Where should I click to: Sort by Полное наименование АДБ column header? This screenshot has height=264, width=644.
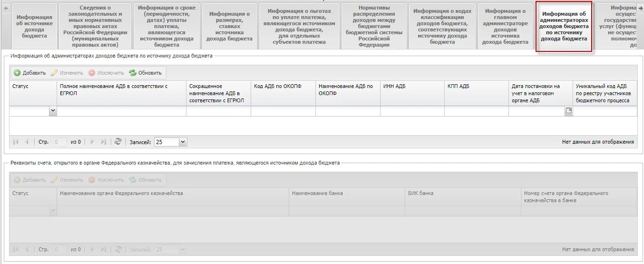click(x=121, y=93)
